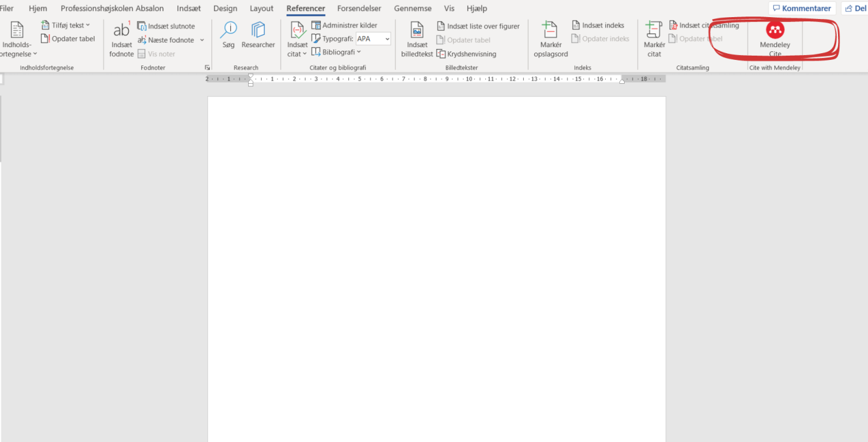Open the Fodnoter dialog launcher
Screen dimensions: 868x442
tap(207, 68)
